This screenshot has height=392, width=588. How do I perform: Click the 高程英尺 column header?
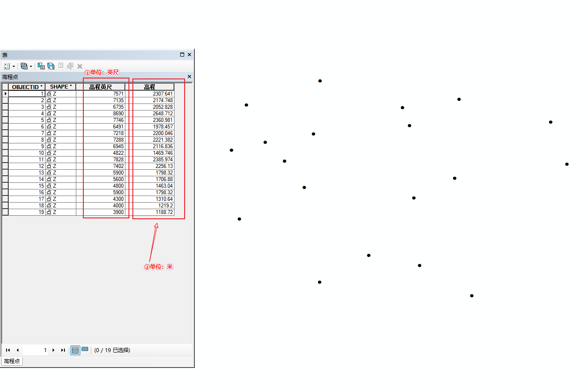[x=100, y=87]
